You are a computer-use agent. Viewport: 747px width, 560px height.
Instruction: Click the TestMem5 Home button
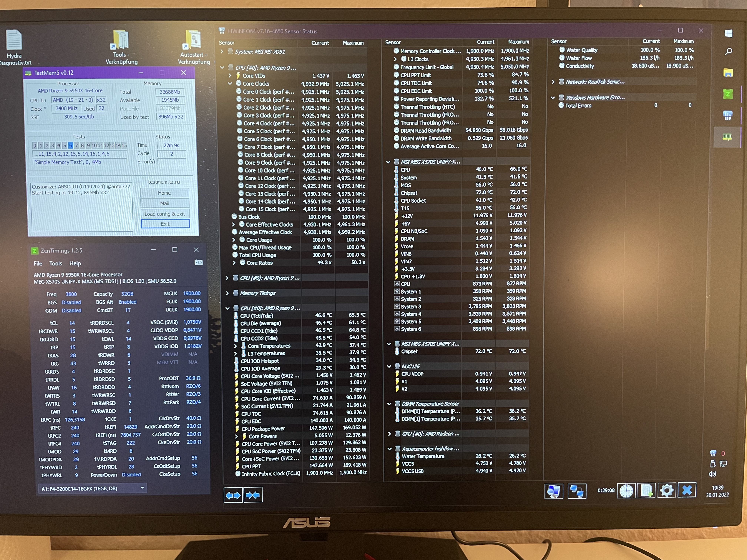pos(165,193)
